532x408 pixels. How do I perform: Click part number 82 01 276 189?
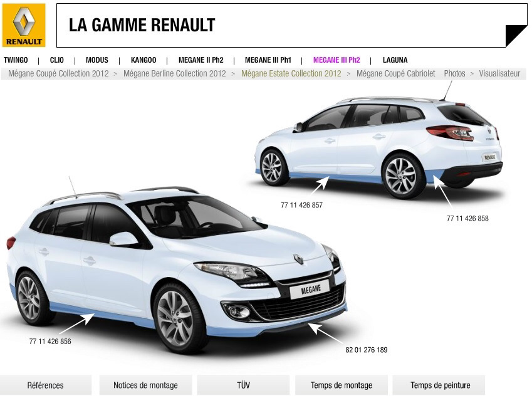point(367,350)
